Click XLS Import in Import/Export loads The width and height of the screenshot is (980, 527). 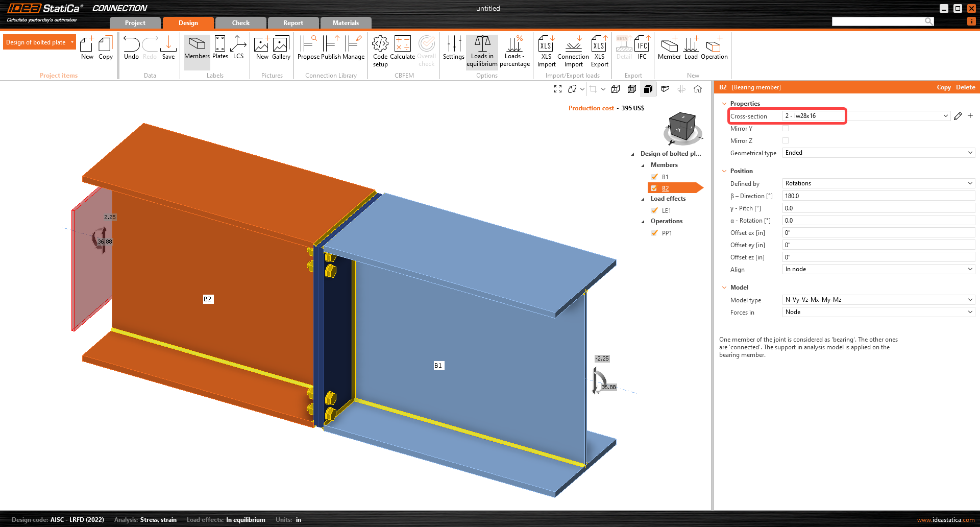click(x=546, y=49)
